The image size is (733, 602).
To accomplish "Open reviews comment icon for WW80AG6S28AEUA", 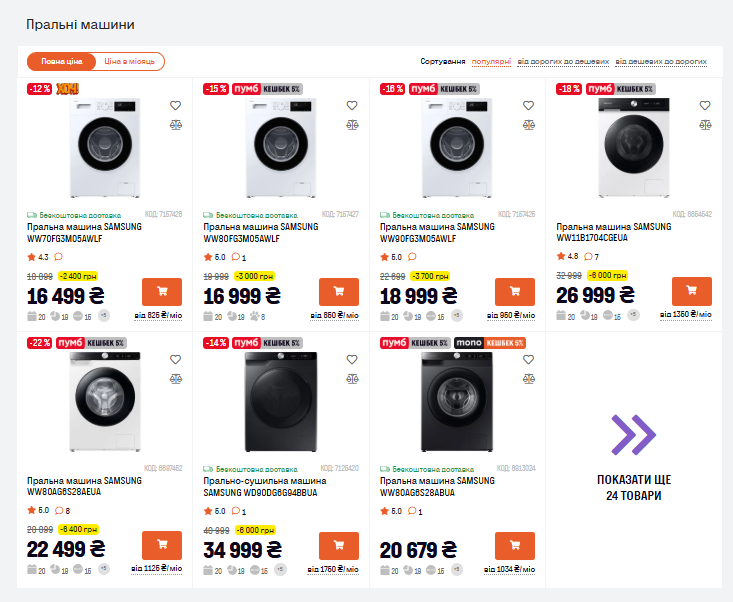I will 60,511.
